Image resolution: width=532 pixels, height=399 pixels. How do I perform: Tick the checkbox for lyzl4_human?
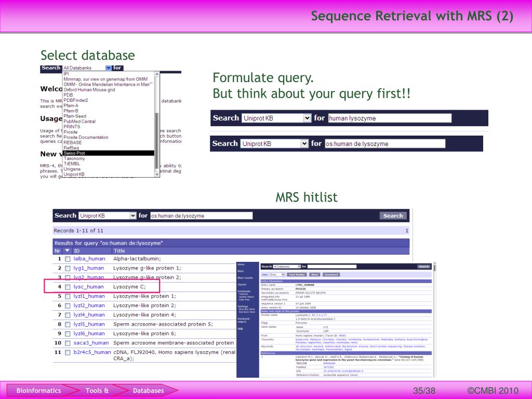68,315
